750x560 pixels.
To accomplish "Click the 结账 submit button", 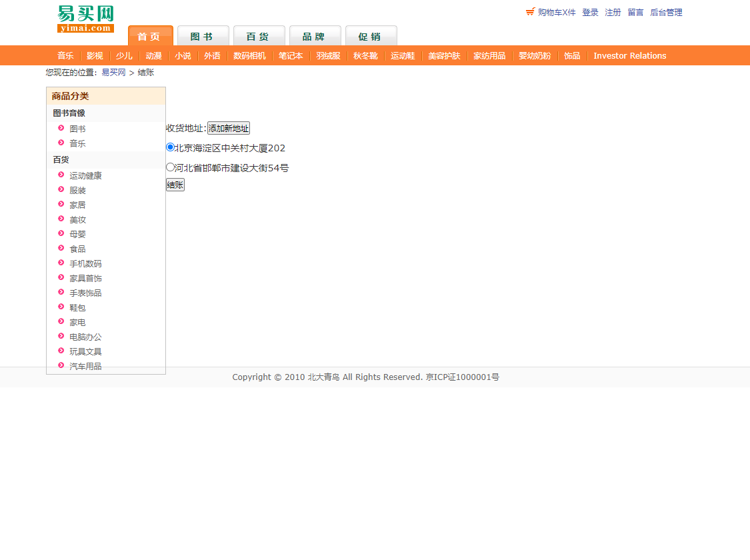I will pyautogui.click(x=175, y=185).
